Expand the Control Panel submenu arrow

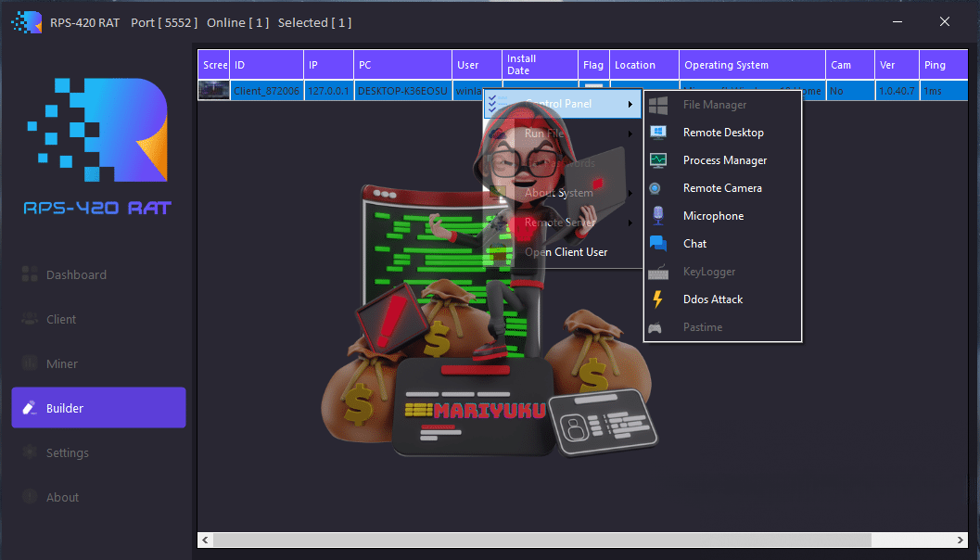pos(631,104)
